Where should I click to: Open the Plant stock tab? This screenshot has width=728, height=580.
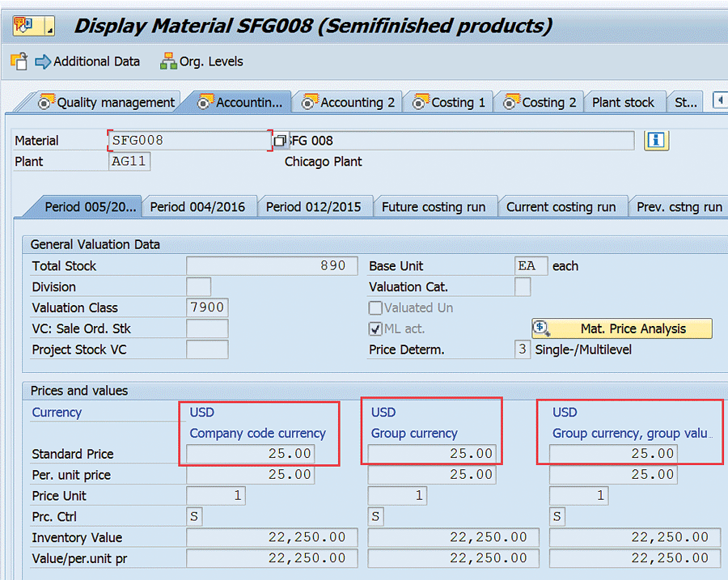point(623,103)
